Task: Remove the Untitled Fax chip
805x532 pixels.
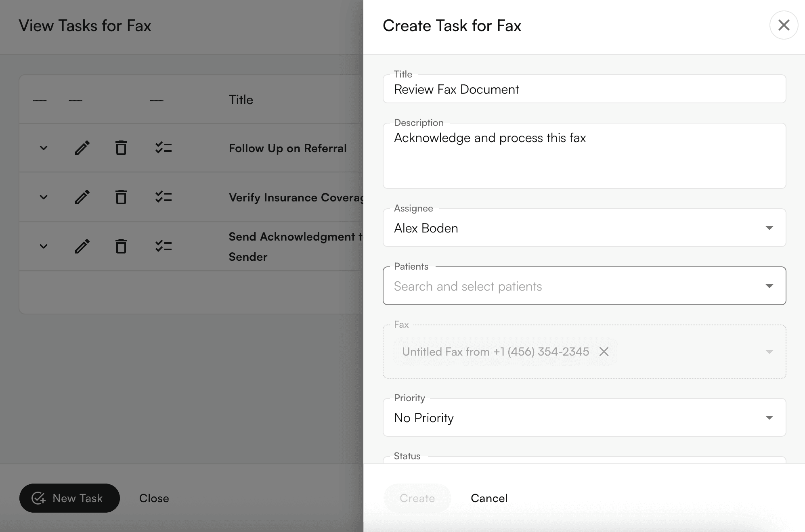Action: pos(604,352)
